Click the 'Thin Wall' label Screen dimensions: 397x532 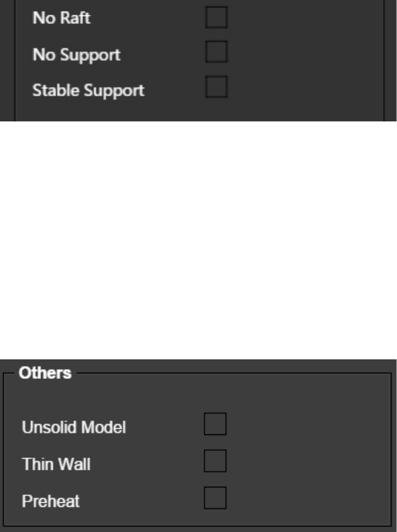coord(56,465)
